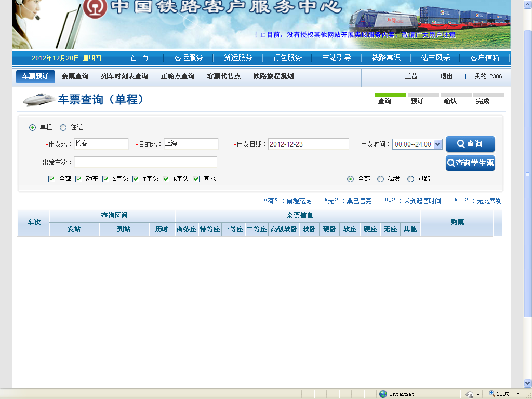Viewport: 532px width, 399px height.
Task: Click the 查询学生票 button
Action: click(470, 163)
